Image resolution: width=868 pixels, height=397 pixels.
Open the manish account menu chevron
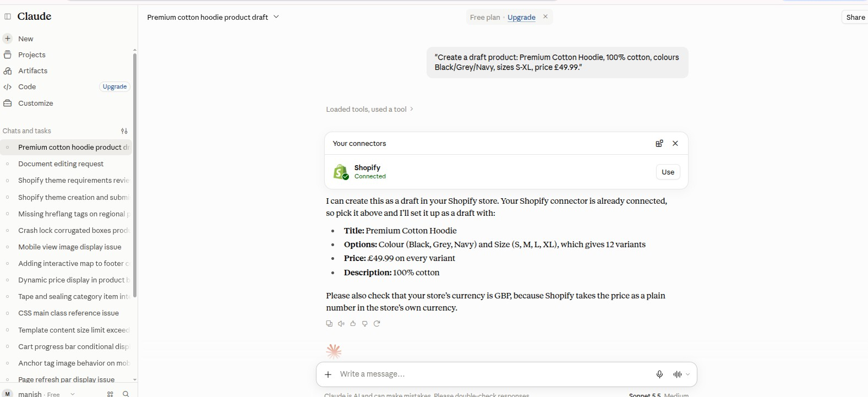click(x=72, y=394)
